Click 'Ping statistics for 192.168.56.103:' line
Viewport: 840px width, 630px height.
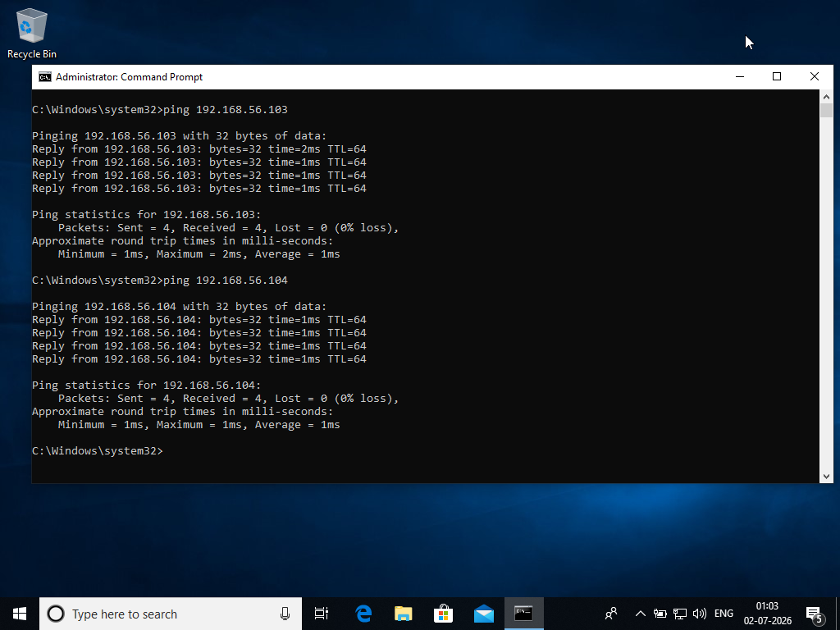146,214
